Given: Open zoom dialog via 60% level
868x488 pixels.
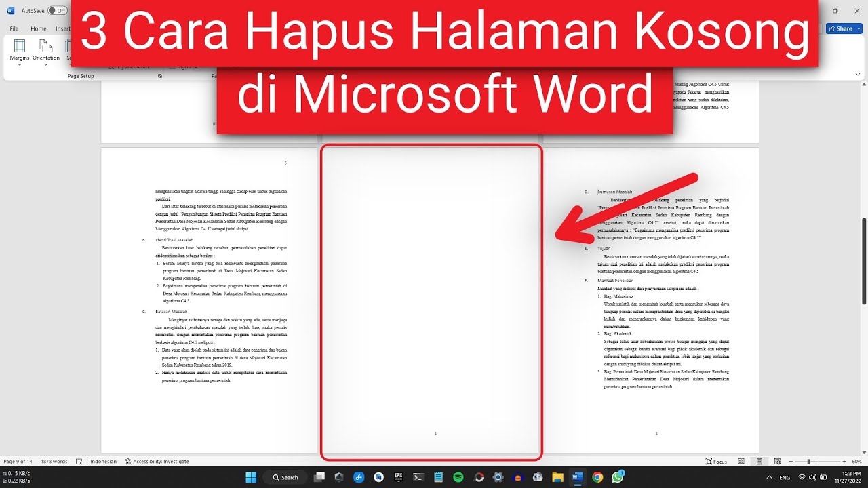Looking at the screenshot, I should tap(856, 462).
